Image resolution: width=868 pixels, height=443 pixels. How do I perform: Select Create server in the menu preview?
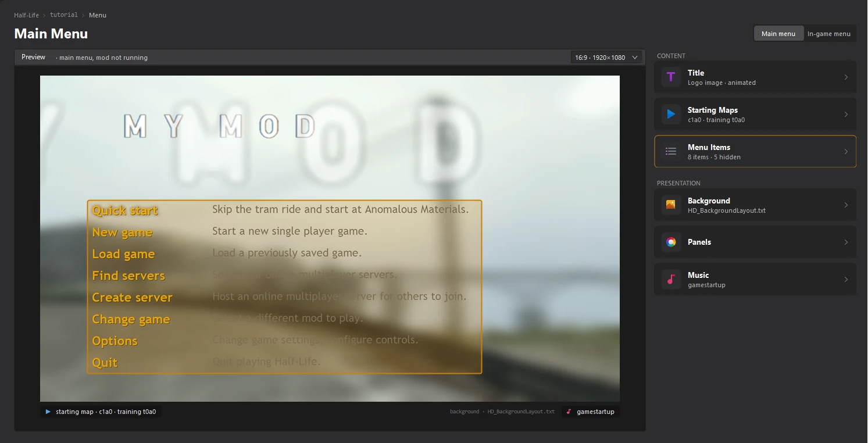pyautogui.click(x=132, y=297)
